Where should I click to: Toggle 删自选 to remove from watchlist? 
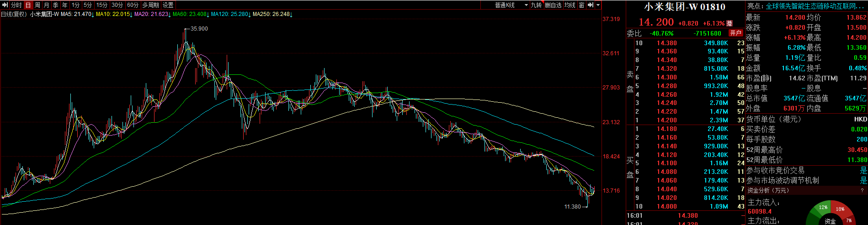pos(553,5)
